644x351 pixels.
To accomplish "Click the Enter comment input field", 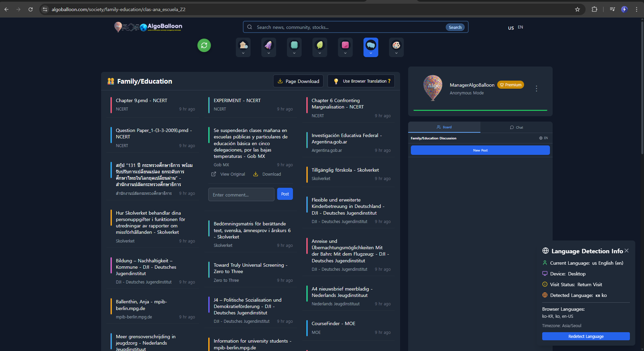I will [x=241, y=194].
